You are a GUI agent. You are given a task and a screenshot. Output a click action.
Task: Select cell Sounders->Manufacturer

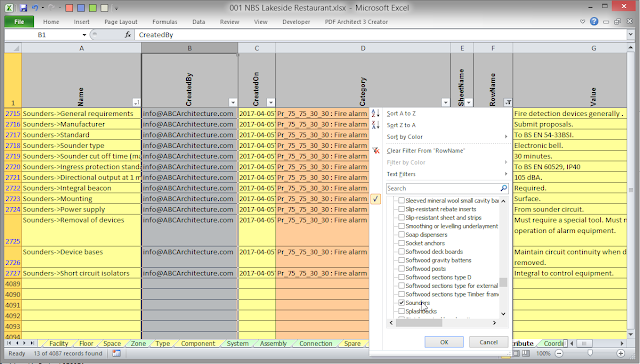81,124
